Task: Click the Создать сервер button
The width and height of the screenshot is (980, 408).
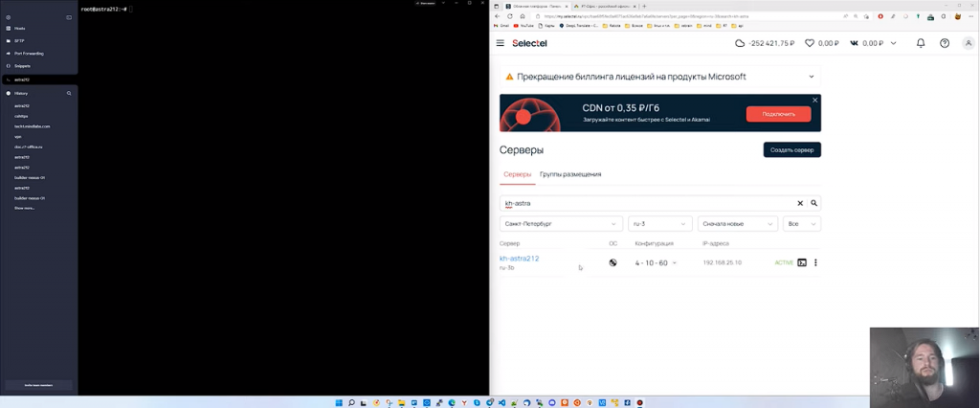Action: tap(791, 149)
